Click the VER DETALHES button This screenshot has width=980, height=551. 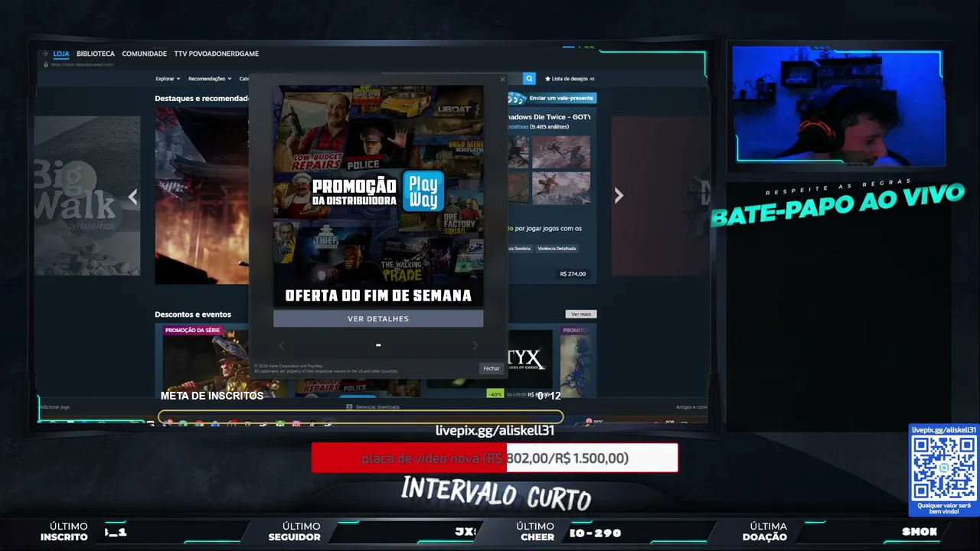click(x=378, y=318)
